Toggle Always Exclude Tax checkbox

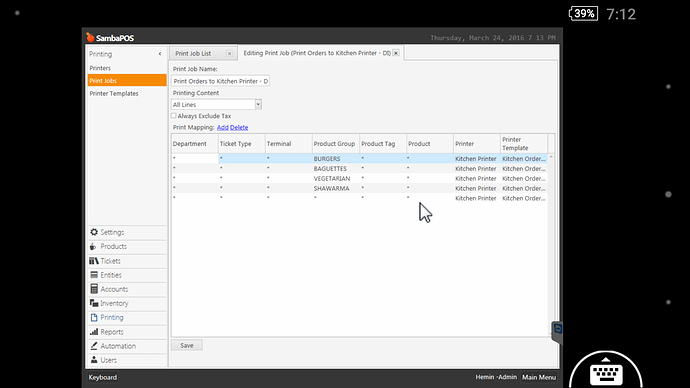point(174,116)
